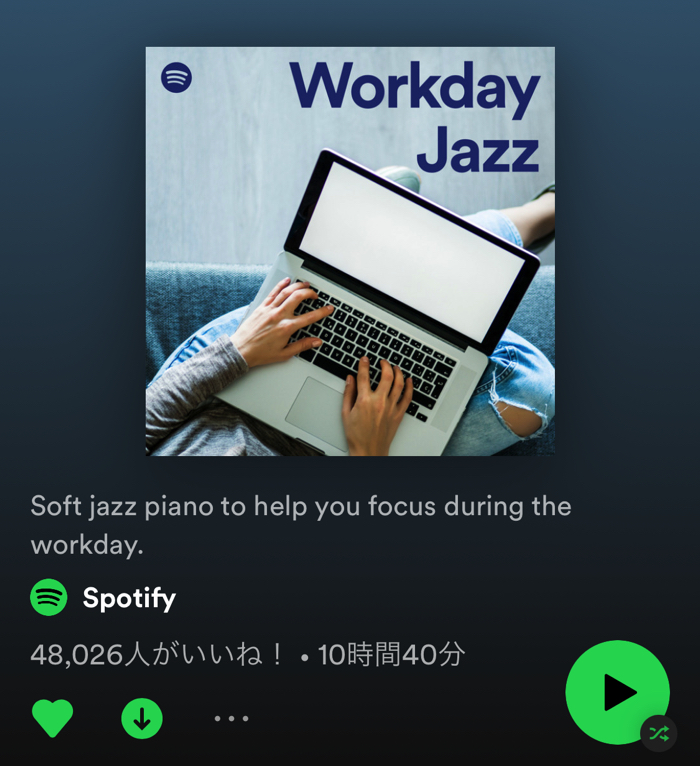Play the Workday Jazz playlist
This screenshot has height=766, width=700.
click(617, 692)
